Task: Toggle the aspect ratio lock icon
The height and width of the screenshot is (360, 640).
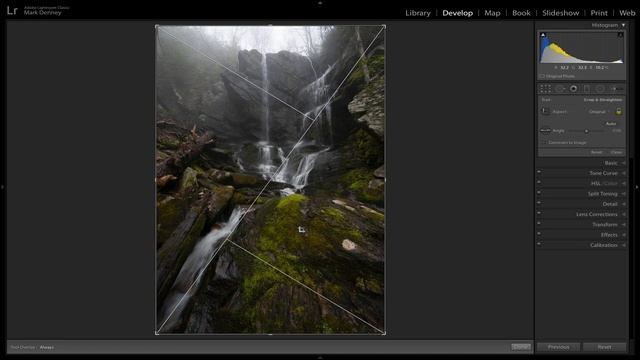Action: 619,111
